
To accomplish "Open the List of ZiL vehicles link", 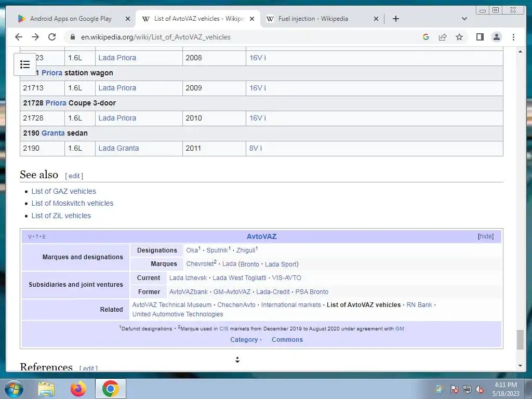I will click(x=61, y=216).
